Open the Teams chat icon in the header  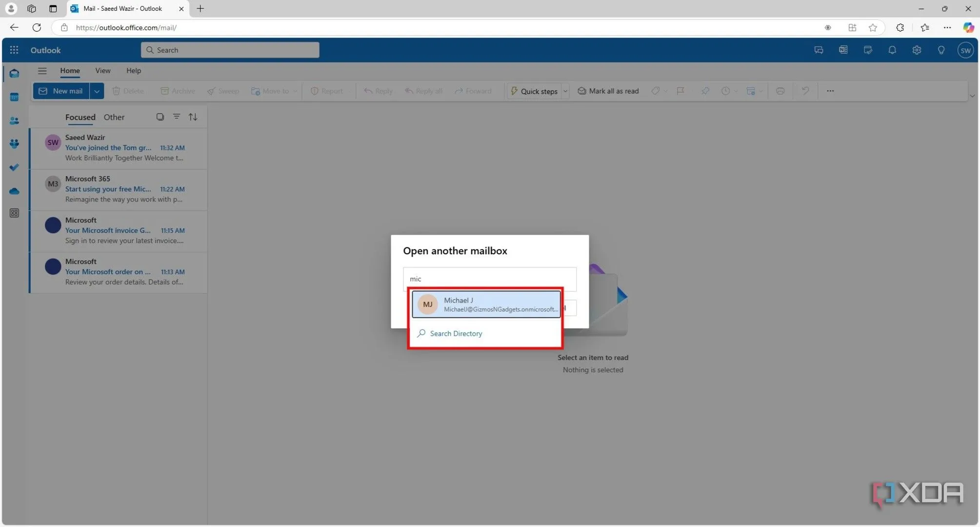coord(819,50)
